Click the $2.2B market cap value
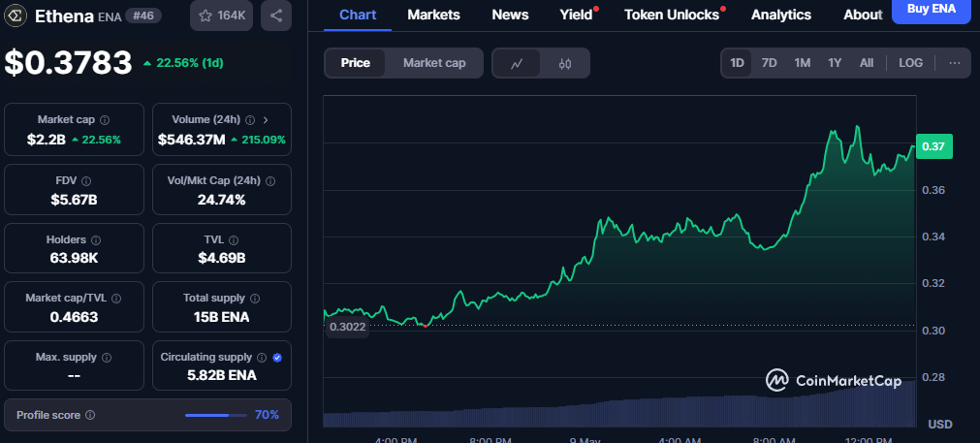 click(47, 140)
